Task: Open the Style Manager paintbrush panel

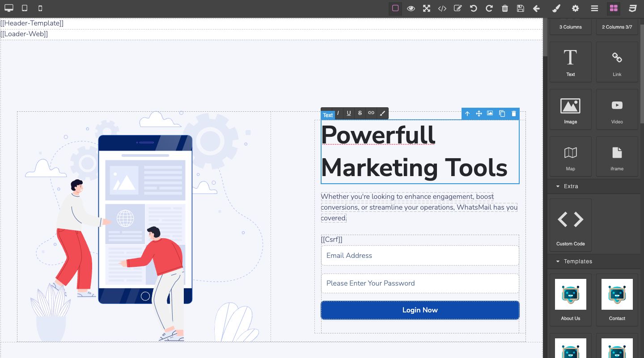Action: 556,8
